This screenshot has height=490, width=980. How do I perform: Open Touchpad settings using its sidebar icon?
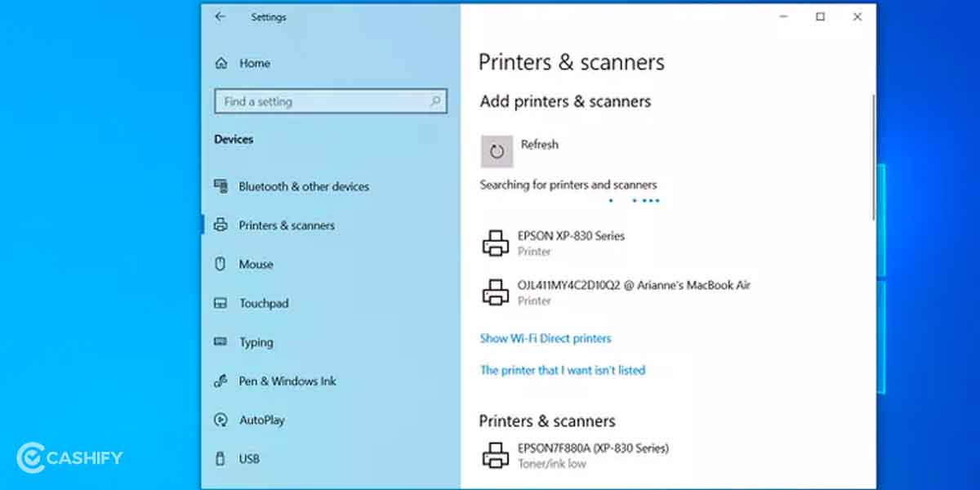[220, 303]
